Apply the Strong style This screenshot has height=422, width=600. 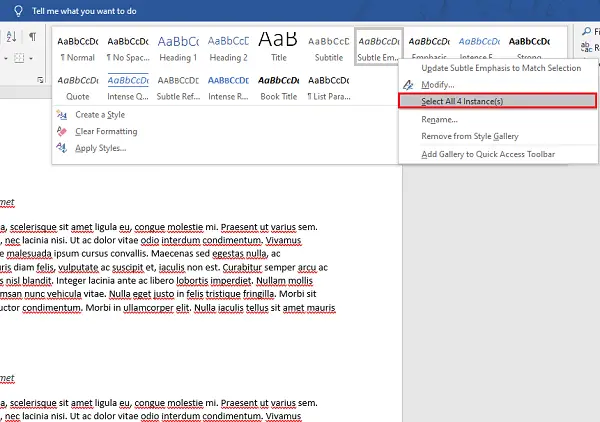click(529, 45)
